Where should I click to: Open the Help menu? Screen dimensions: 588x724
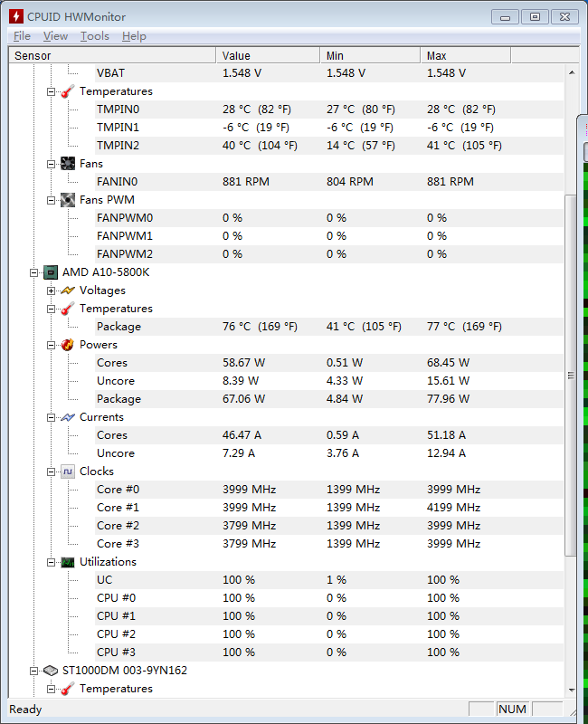[134, 36]
